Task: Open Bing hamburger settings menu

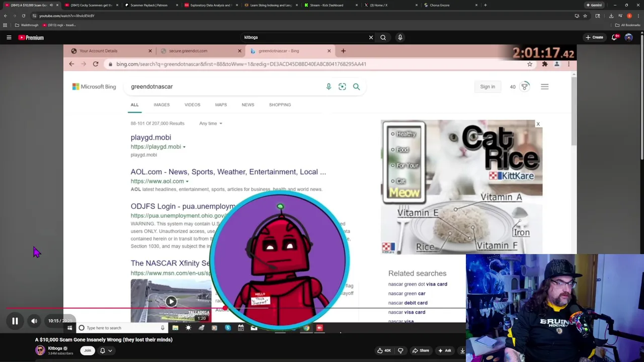Action: click(x=544, y=86)
